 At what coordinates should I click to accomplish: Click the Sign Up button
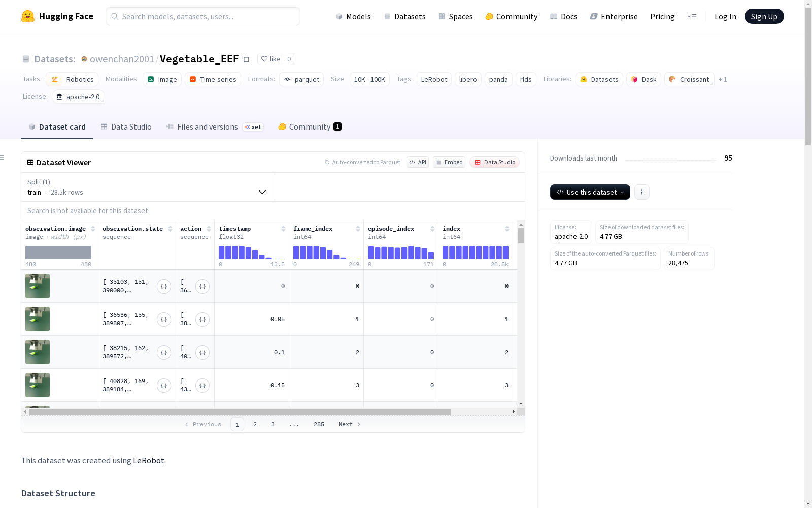pyautogui.click(x=764, y=16)
